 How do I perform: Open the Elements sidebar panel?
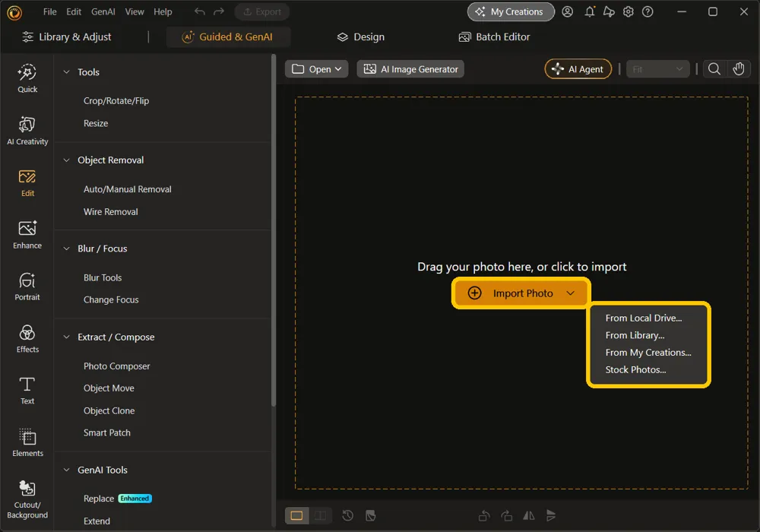tap(27, 442)
